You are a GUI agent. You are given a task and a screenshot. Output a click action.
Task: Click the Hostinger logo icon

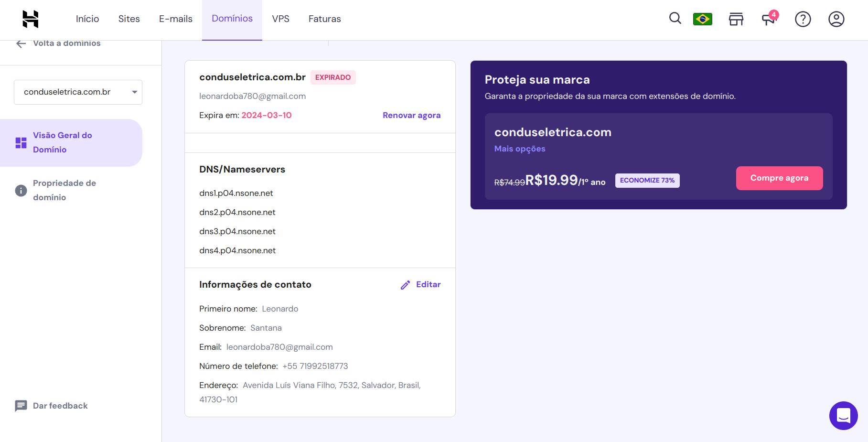point(31,19)
